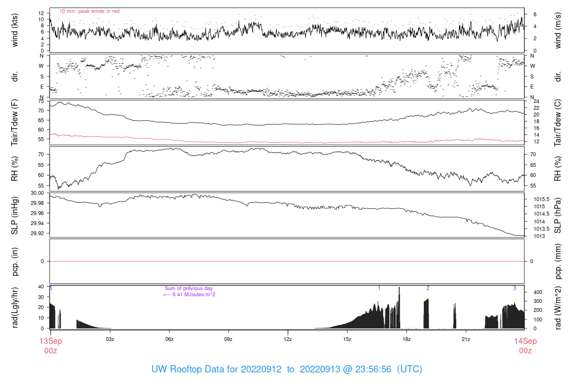The height and width of the screenshot is (392, 574).
Task: Click the '12z' time axis label
Action: point(288,339)
